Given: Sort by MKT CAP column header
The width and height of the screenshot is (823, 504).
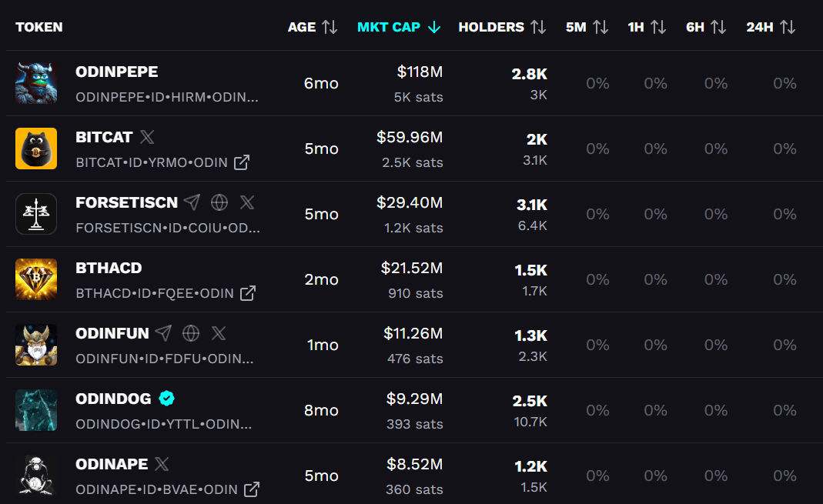Looking at the screenshot, I should tap(399, 27).
